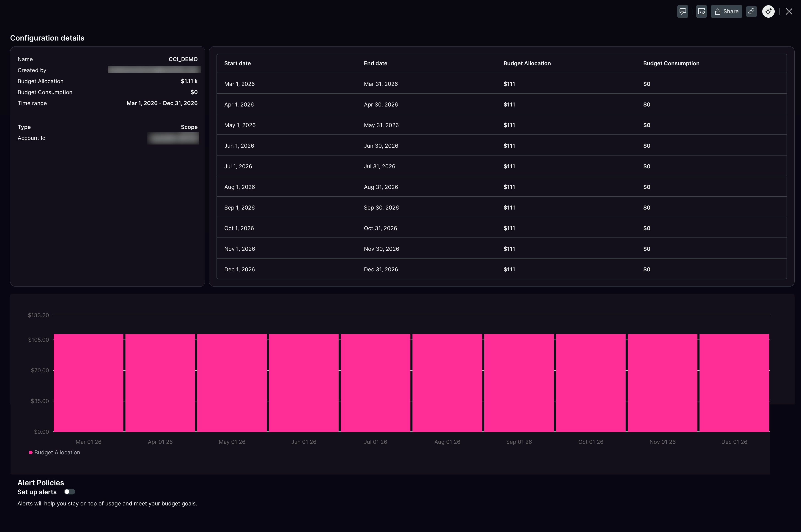This screenshot has width=801, height=532.
Task: Click the Scope column label
Action: tap(189, 127)
